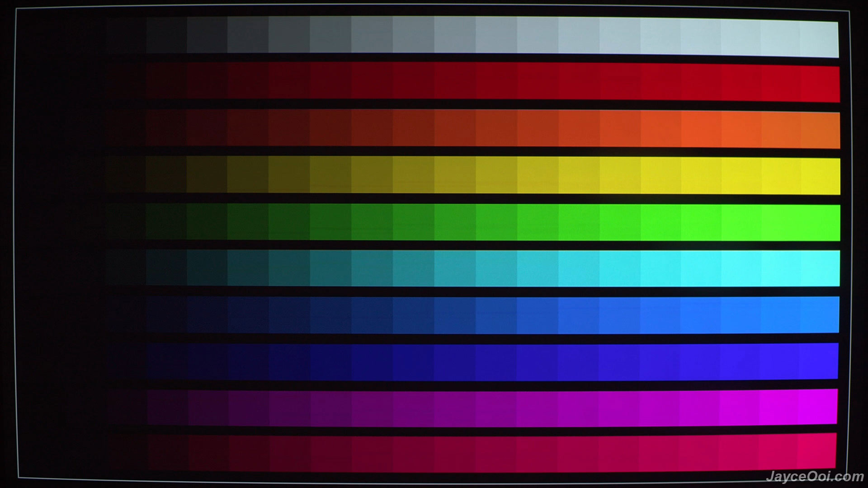Viewport: 868px width, 488px height.
Task: Select the brightest swatch in the cyan row
Action: pos(820,269)
